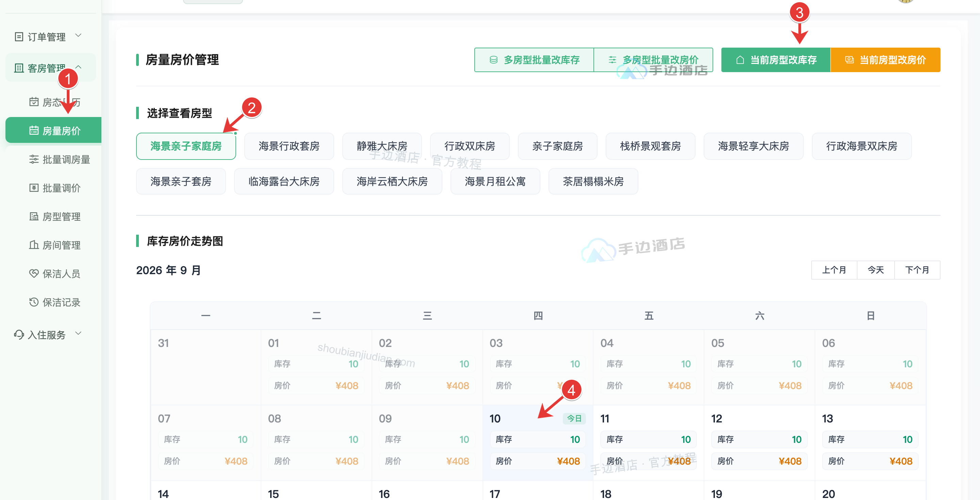Image resolution: width=980 pixels, height=500 pixels.
Task: Choose the 海景月租公寓 room type
Action: [x=495, y=181]
